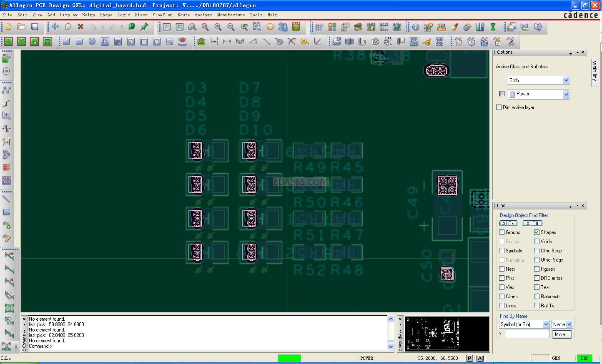Click the P button in status bar
The height and width of the screenshot is (364, 602).
click(470, 358)
